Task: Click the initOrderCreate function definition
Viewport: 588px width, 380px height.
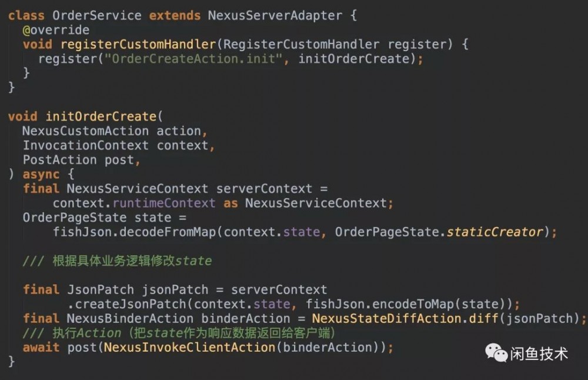Action: (100, 116)
